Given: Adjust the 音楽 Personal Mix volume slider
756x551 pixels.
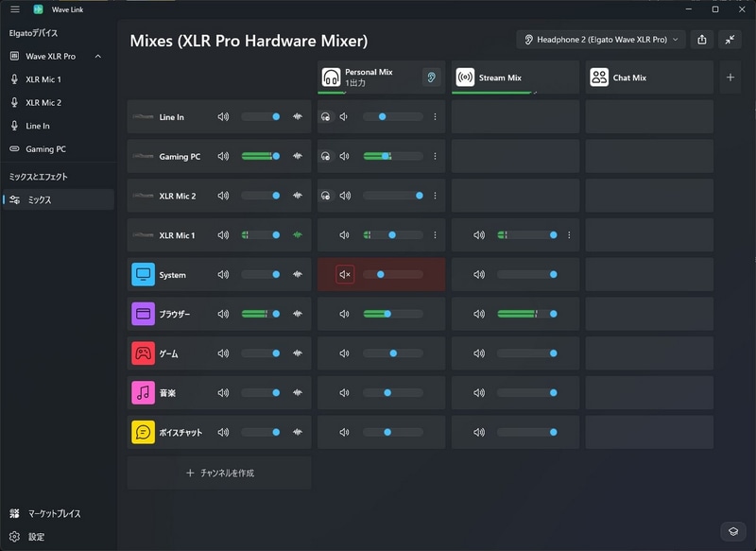Looking at the screenshot, I should click(x=393, y=393).
